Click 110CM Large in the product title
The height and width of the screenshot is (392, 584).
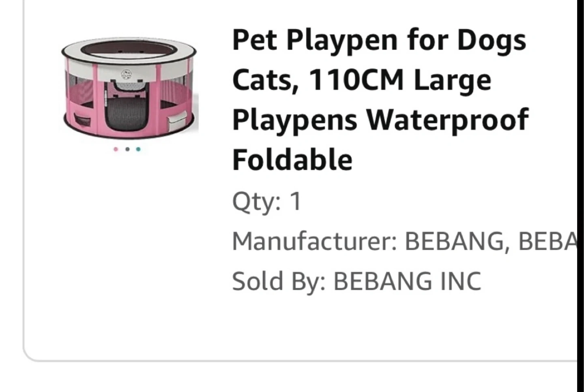click(x=399, y=79)
